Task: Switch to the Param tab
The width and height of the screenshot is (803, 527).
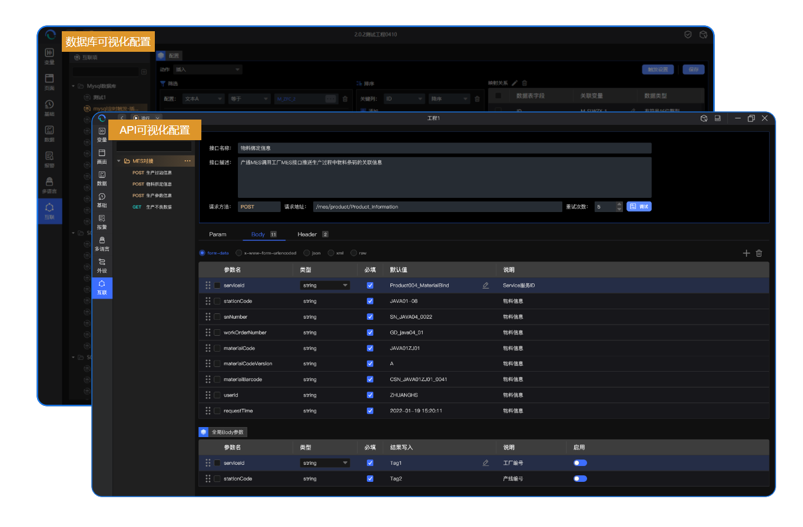Action: tap(217, 234)
